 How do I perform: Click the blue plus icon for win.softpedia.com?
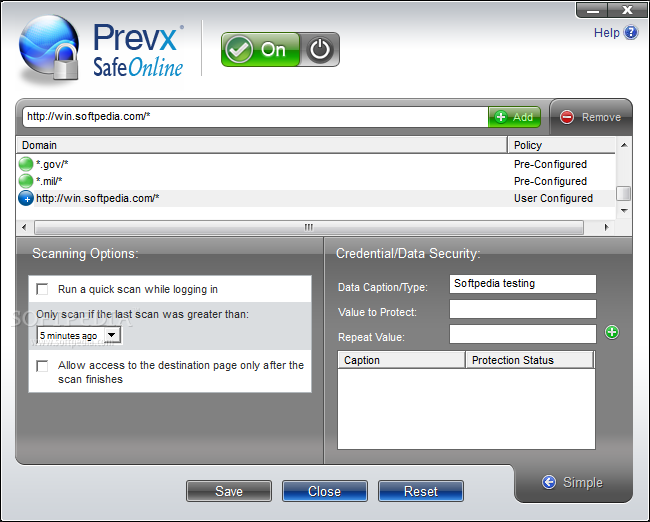pyautogui.click(x=26, y=199)
